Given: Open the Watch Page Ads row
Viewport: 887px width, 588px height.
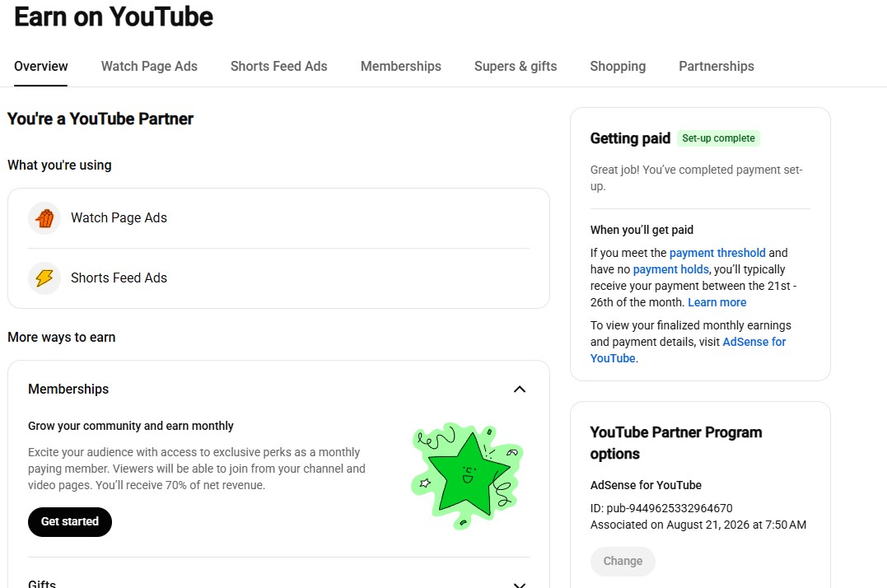Looking at the screenshot, I should [278, 218].
